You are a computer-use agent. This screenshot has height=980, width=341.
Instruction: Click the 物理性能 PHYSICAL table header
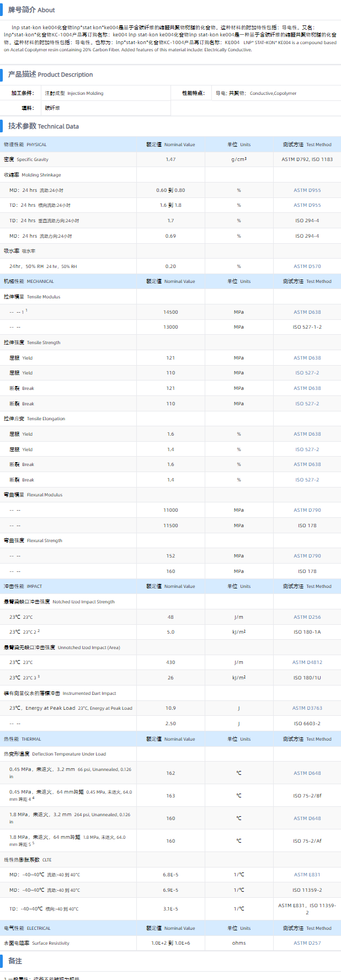point(25,144)
